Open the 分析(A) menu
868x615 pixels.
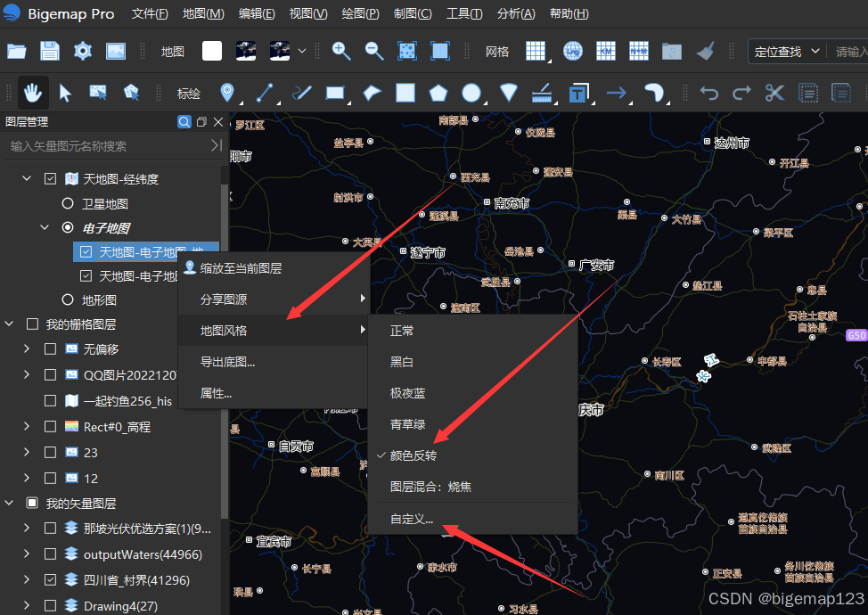(x=516, y=14)
